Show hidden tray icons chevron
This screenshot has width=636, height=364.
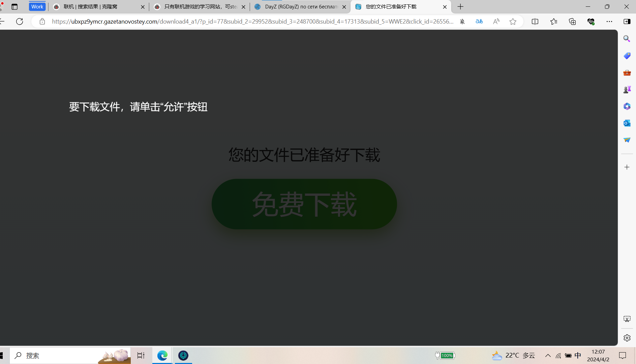click(x=548, y=356)
